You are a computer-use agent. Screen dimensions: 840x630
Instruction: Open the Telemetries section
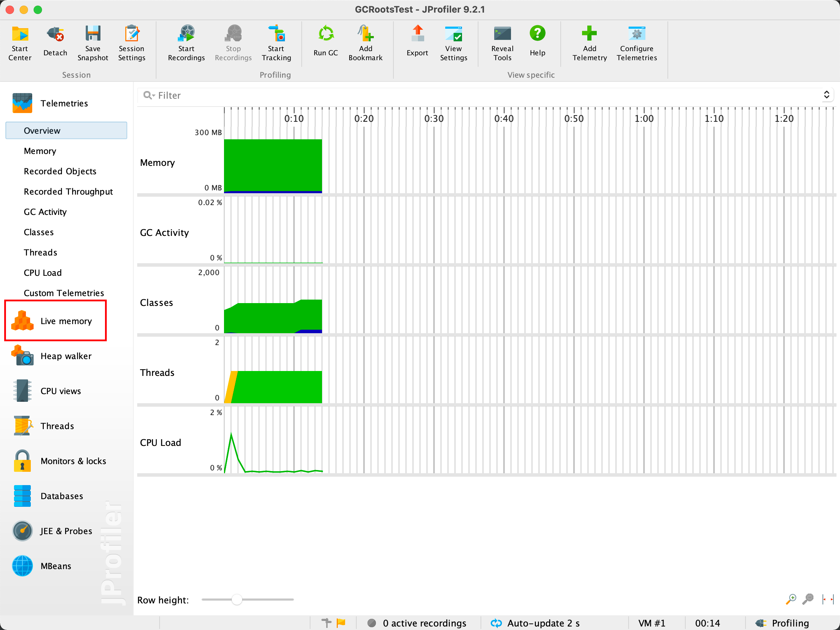coord(49,103)
